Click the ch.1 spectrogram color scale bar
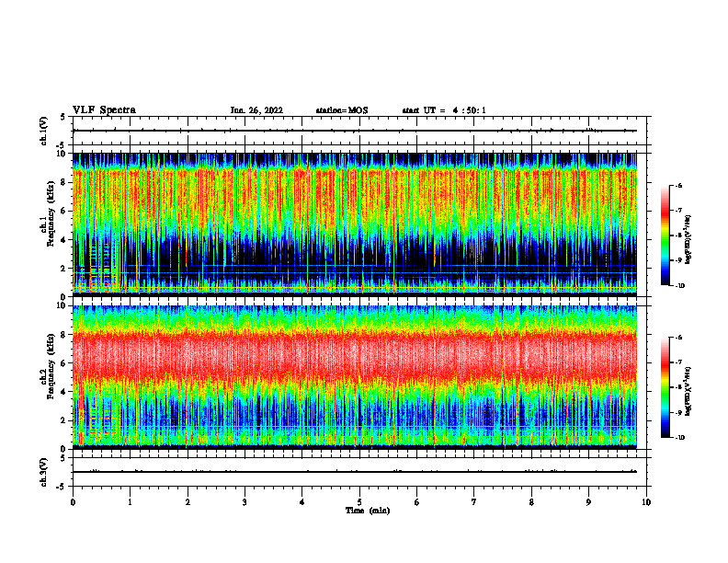 click(x=665, y=236)
